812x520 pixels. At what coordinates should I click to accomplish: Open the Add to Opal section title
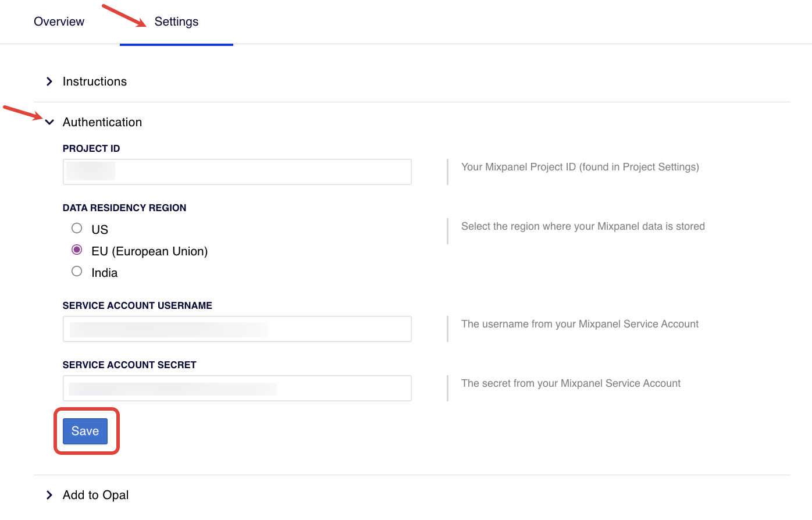point(96,495)
